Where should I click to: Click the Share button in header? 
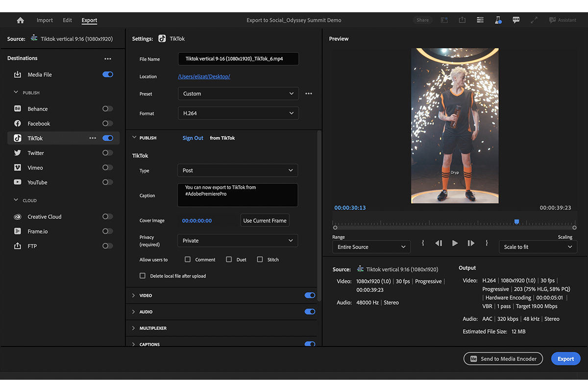[x=422, y=20]
